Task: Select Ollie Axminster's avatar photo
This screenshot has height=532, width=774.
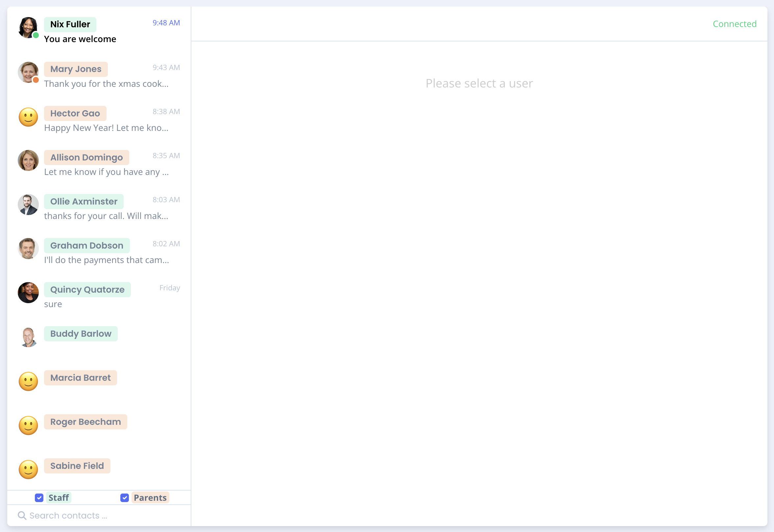Action: [x=28, y=204]
